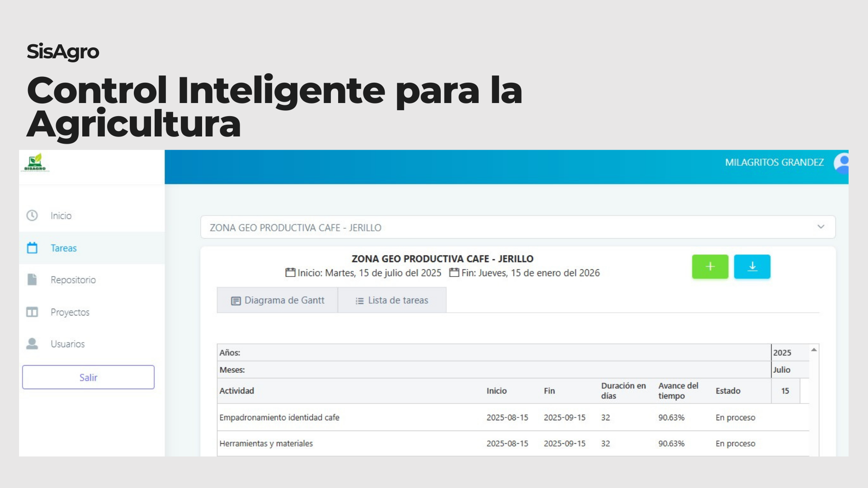868x488 pixels.
Task: Click the clock icon beside Inicio
Action: [32, 216]
